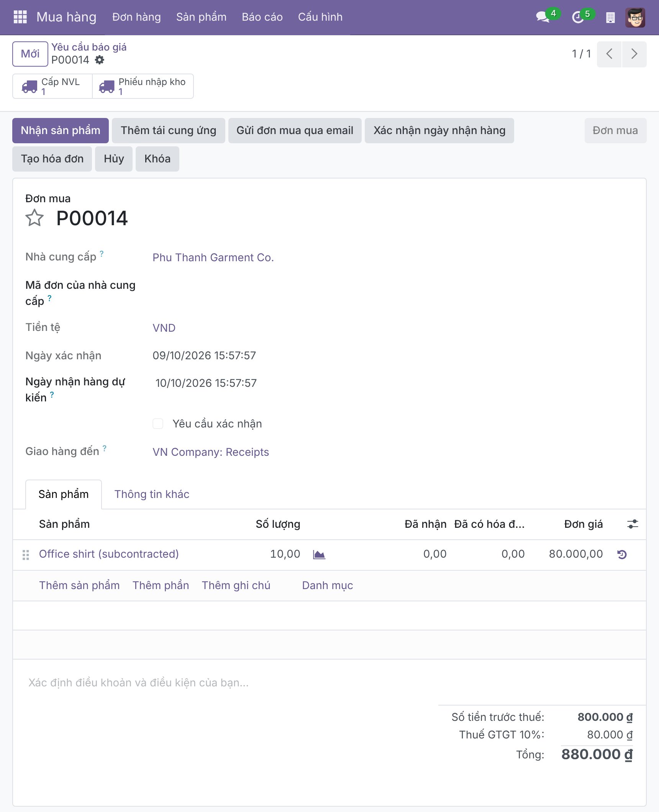Open the user avatar menu
The image size is (659, 812).
(635, 17)
